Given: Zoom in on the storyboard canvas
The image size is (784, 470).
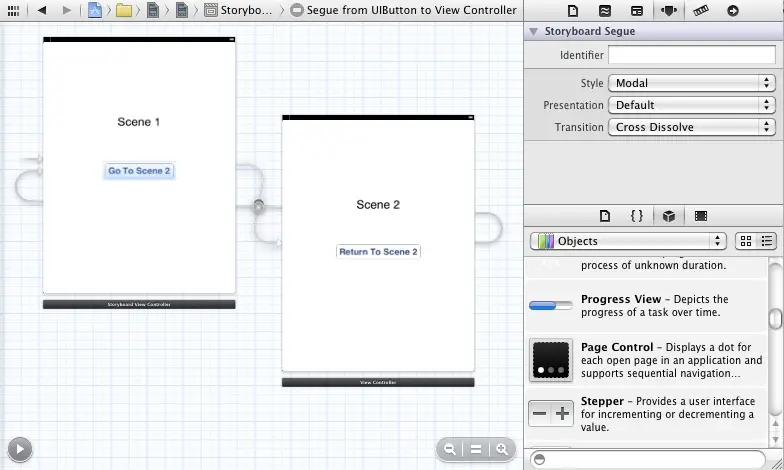Looking at the screenshot, I should [502, 450].
